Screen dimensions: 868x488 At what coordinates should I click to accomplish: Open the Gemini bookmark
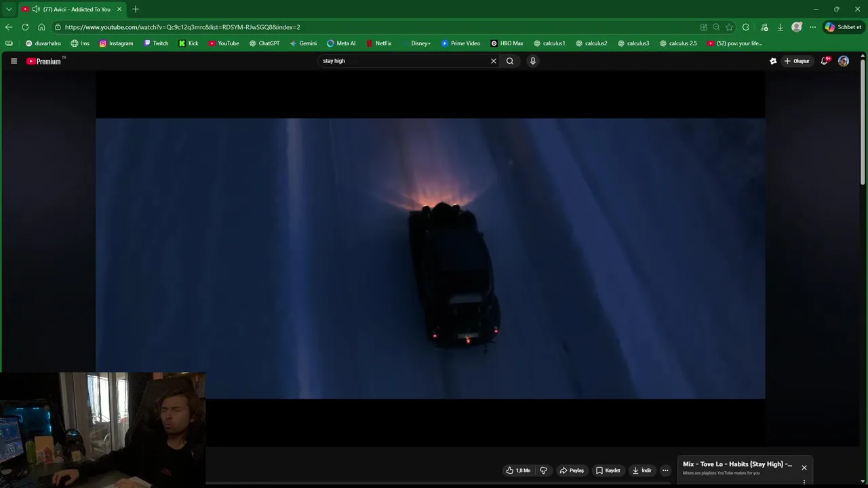click(303, 43)
